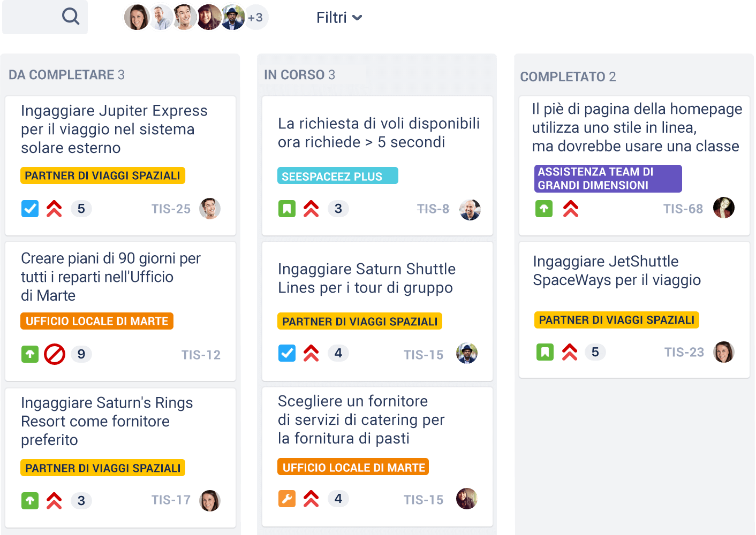Select the COMPLETATO column header

click(568, 77)
